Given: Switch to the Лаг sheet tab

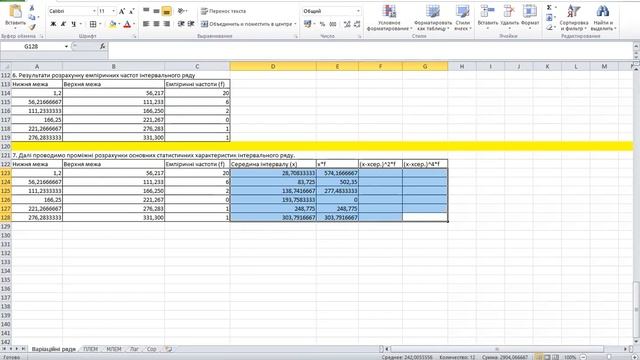Looking at the screenshot, I should (x=134, y=349).
